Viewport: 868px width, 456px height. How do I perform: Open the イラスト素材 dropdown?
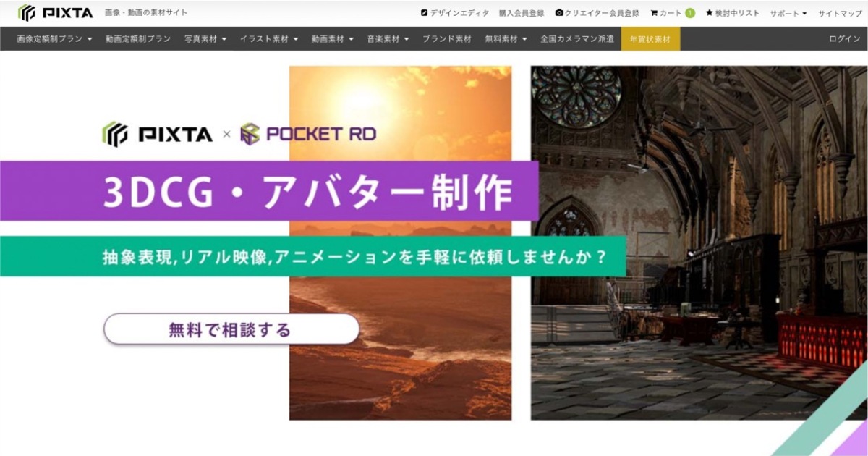267,40
